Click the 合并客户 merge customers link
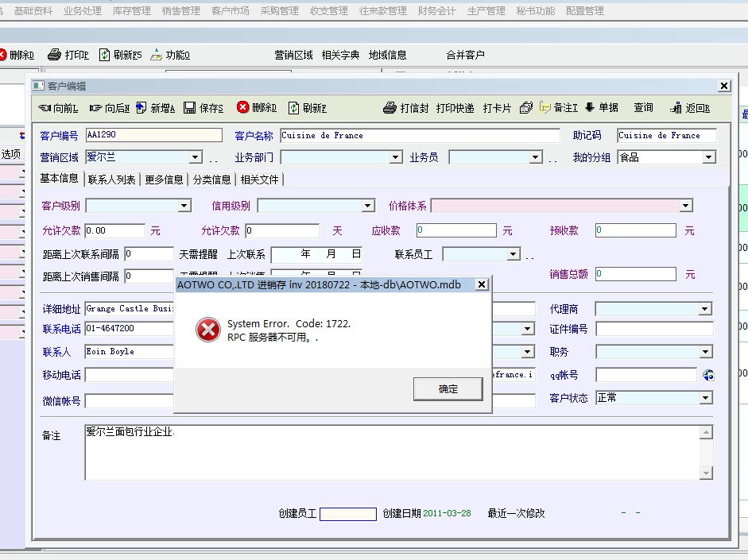Image resolution: width=748 pixels, height=560 pixels. pos(465,55)
